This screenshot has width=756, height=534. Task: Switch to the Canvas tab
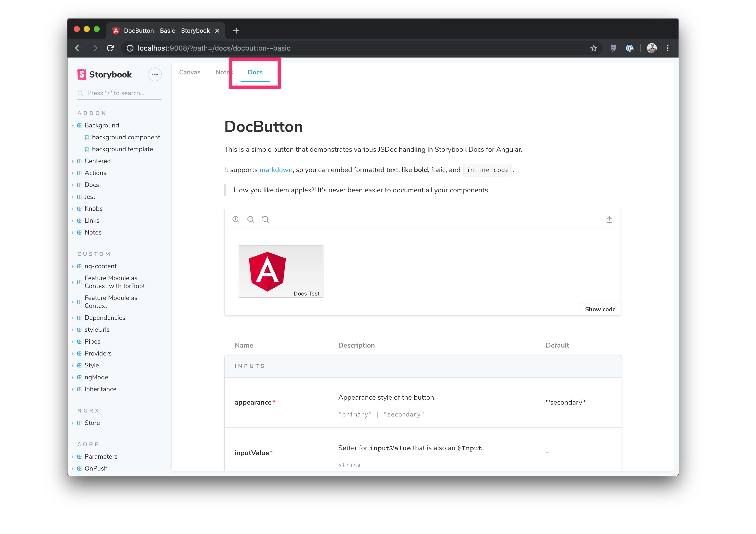click(x=190, y=72)
